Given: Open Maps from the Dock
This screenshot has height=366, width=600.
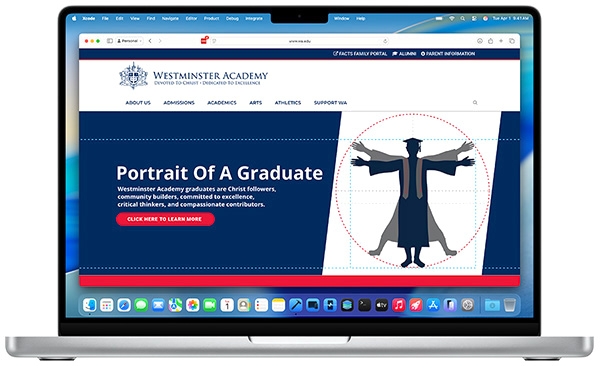Looking at the screenshot, I should click(x=175, y=305).
